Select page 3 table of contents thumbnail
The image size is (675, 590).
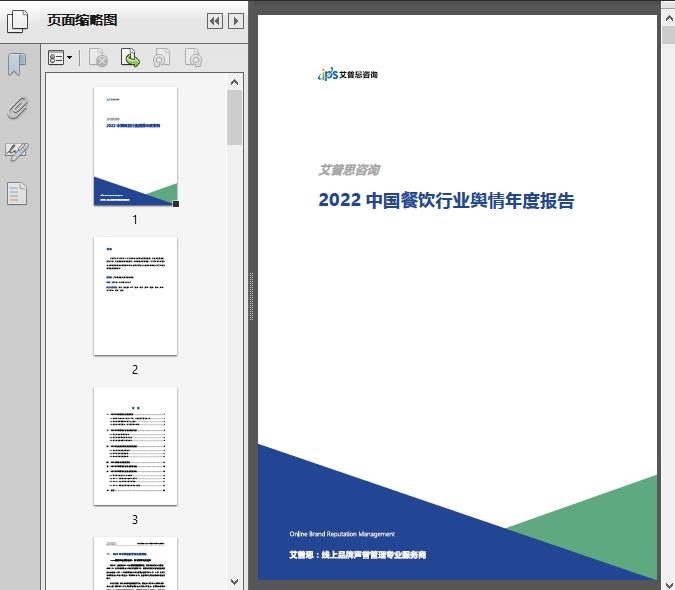136,446
